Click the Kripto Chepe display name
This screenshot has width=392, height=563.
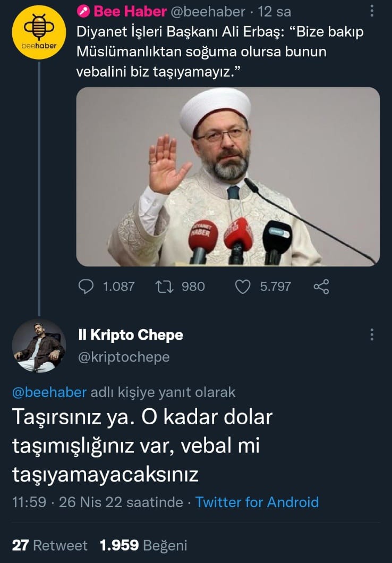(x=131, y=335)
